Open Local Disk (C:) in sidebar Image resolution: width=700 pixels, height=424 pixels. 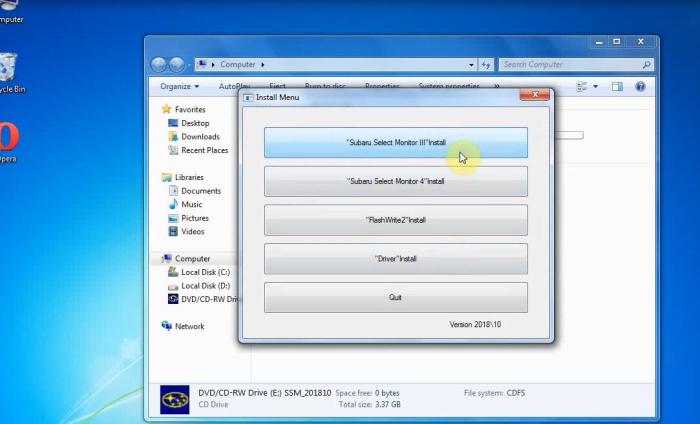[205, 272]
